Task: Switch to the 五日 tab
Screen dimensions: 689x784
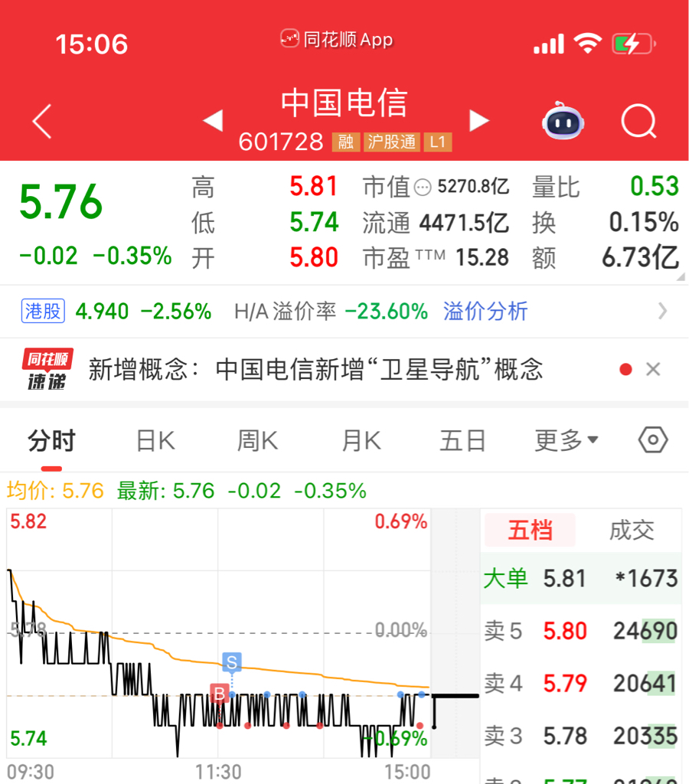Action: (462, 441)
